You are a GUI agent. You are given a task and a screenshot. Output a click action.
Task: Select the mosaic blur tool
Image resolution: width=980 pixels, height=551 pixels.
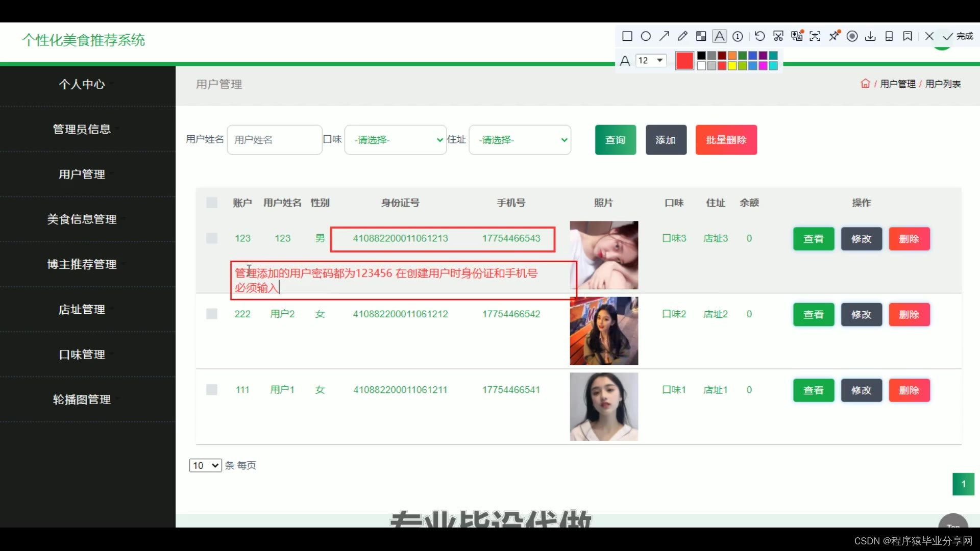(x=701, y=36)
